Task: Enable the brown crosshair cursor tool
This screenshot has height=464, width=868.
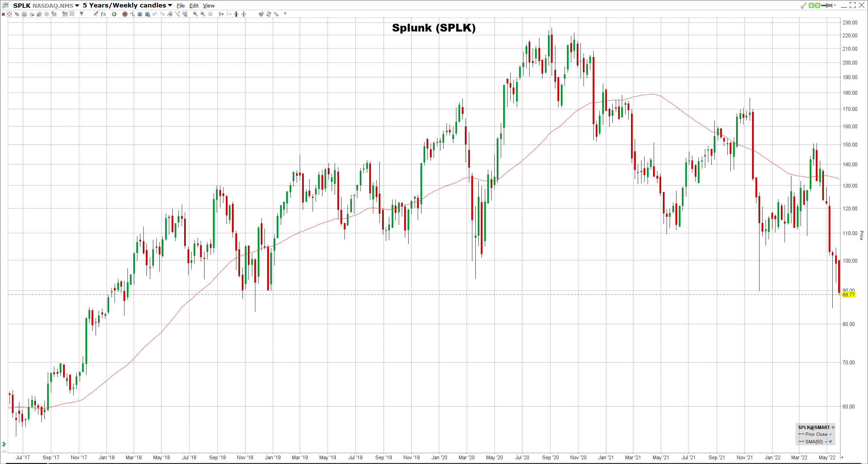Action: (x=125, y=14)
